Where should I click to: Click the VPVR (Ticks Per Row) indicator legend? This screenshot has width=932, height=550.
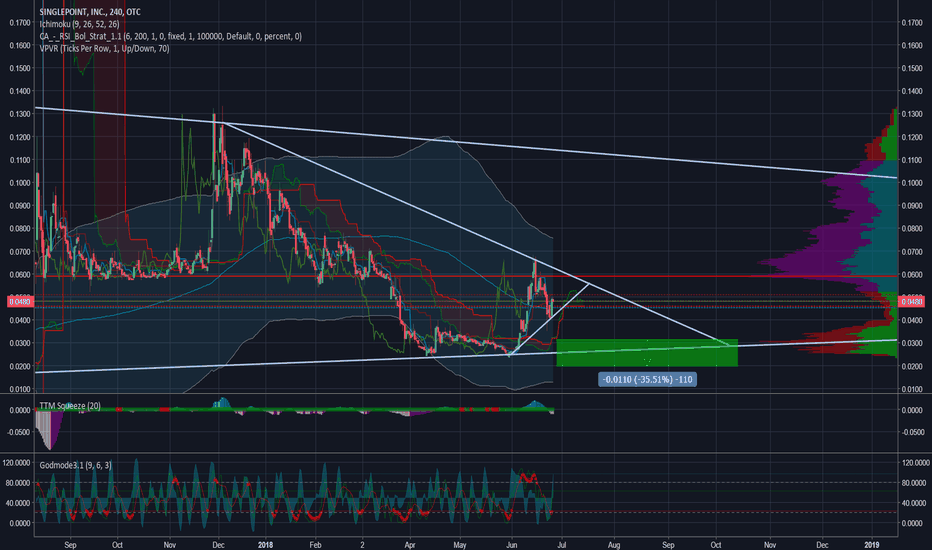pyautogui.click(x=104, y=49)
